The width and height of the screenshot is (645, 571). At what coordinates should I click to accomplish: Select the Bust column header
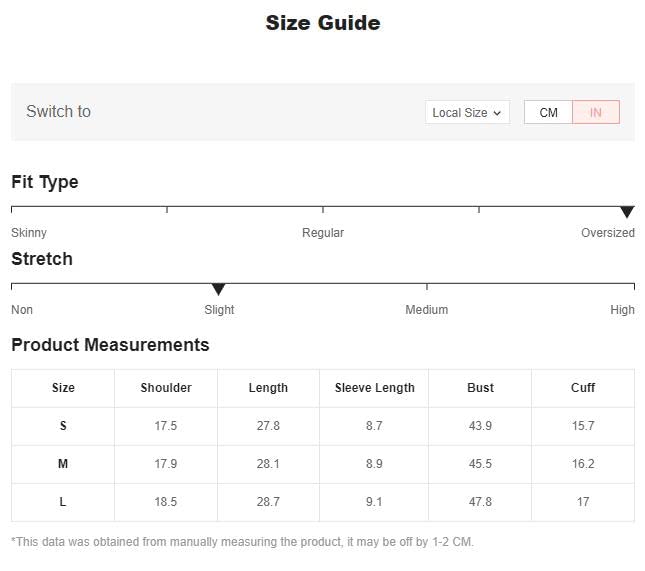click(480, 388)
